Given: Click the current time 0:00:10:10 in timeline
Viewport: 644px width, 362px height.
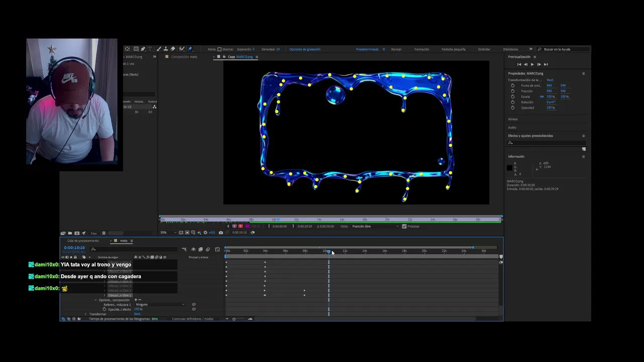Looking at the screenshot, I should tap(74, 248).
